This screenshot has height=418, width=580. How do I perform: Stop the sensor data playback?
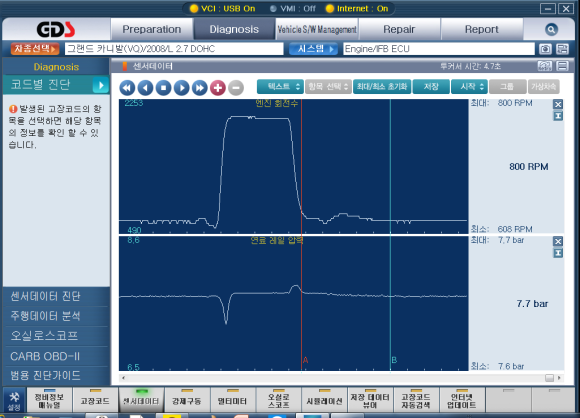163,88
